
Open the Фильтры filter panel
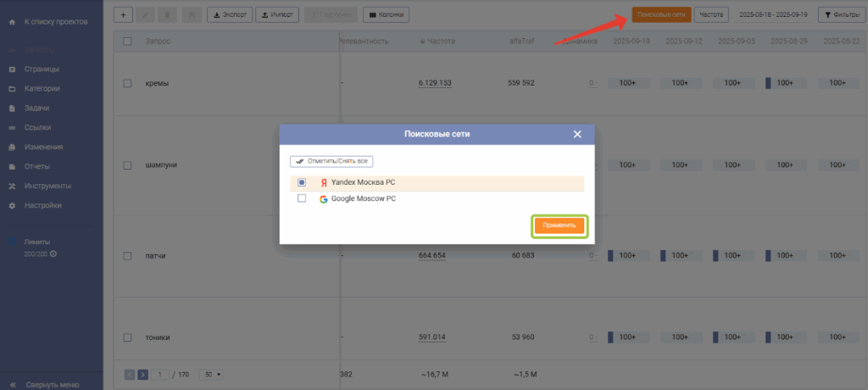[839, 14]
